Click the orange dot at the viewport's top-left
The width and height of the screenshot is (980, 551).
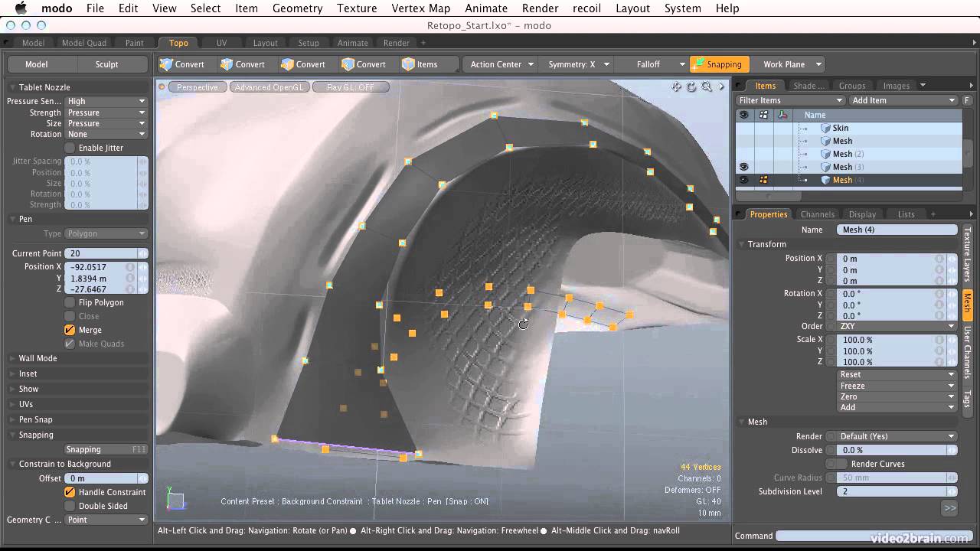162,86
